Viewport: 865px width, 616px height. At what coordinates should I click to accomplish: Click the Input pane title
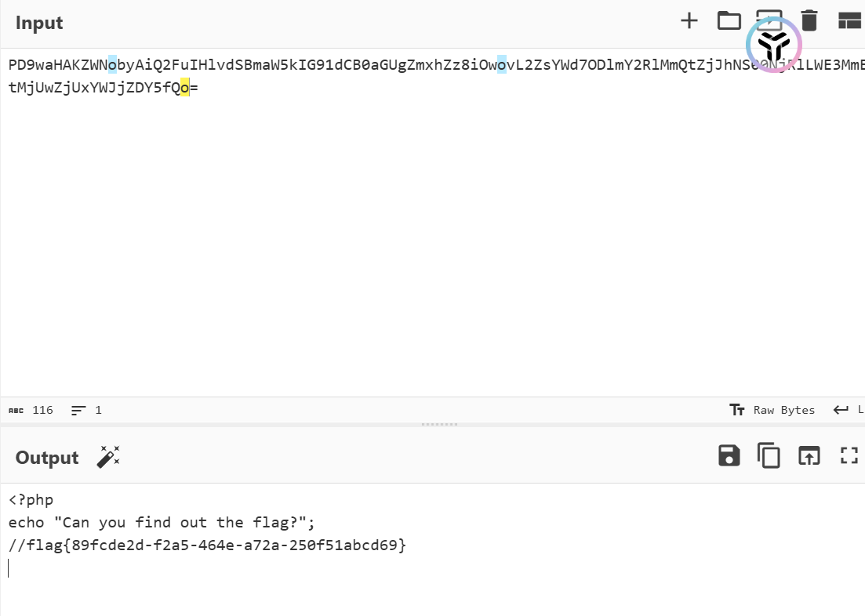click(x=39, y=23)
